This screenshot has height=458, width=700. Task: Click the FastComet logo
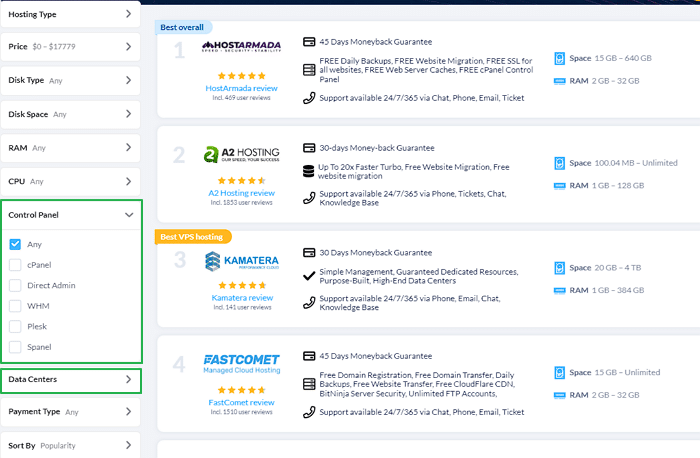(241, 363)
